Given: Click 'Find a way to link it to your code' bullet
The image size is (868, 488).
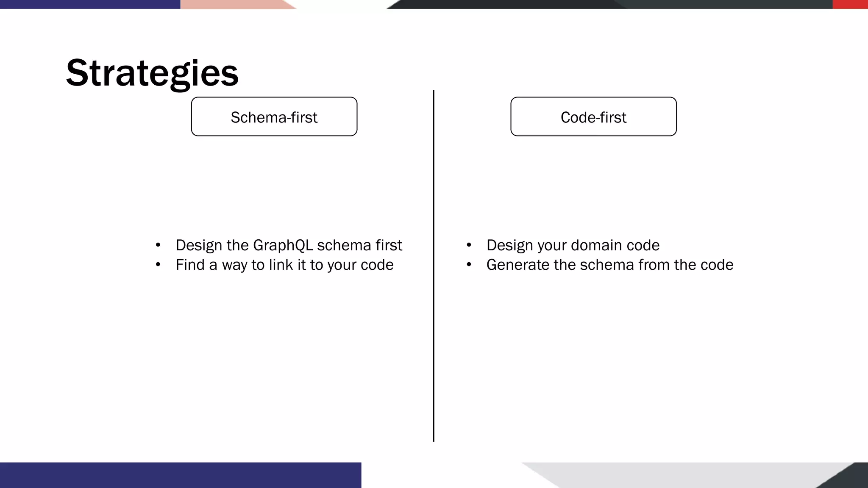Looking at the screenshot, I should click(284, 265).
